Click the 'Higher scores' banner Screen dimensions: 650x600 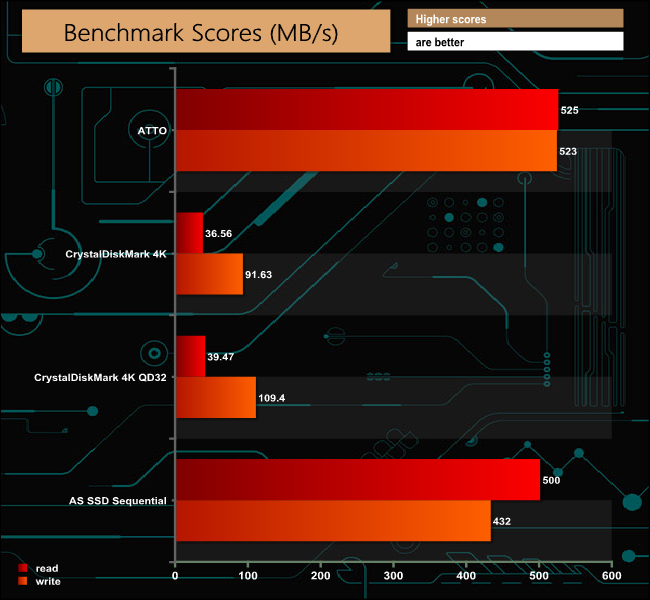pyautogui.click(x=515, y=19)
